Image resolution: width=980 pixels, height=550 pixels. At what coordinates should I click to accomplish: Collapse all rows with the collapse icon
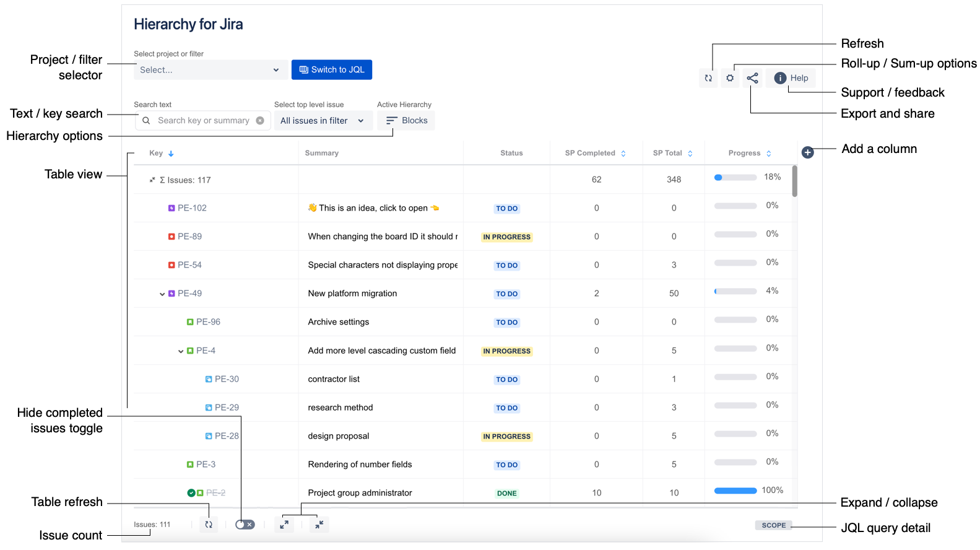(x=319, y=525)
